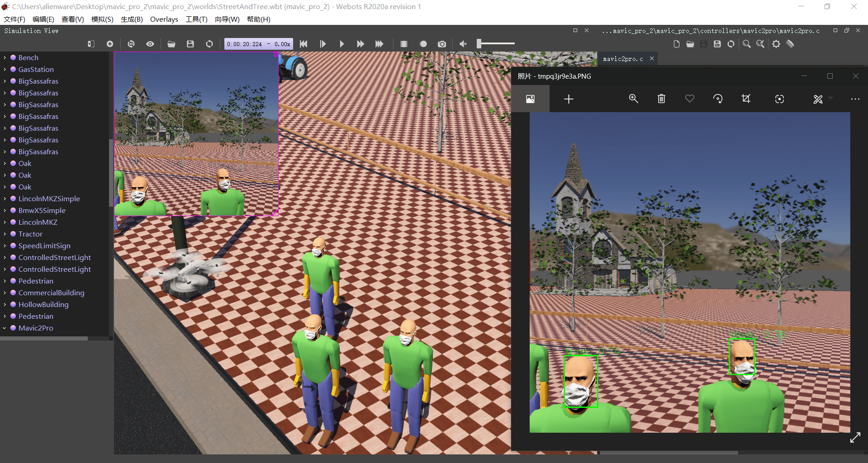
Task: Open the 向导(W) menu
Action: click(227, 19)
